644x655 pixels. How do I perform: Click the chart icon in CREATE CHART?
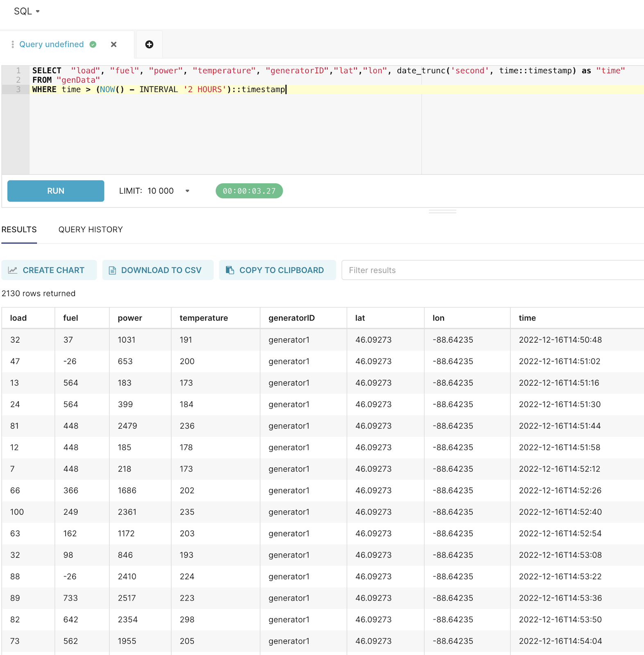tap(13, 270)
